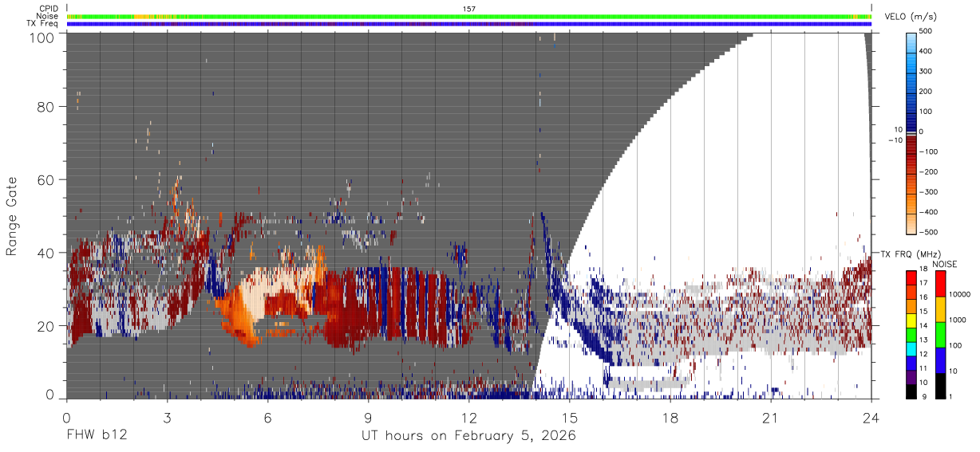Screen dimensions: 980x452
Task: Click the green-orange noise strip above the plot
Action: tap(469, 16)
